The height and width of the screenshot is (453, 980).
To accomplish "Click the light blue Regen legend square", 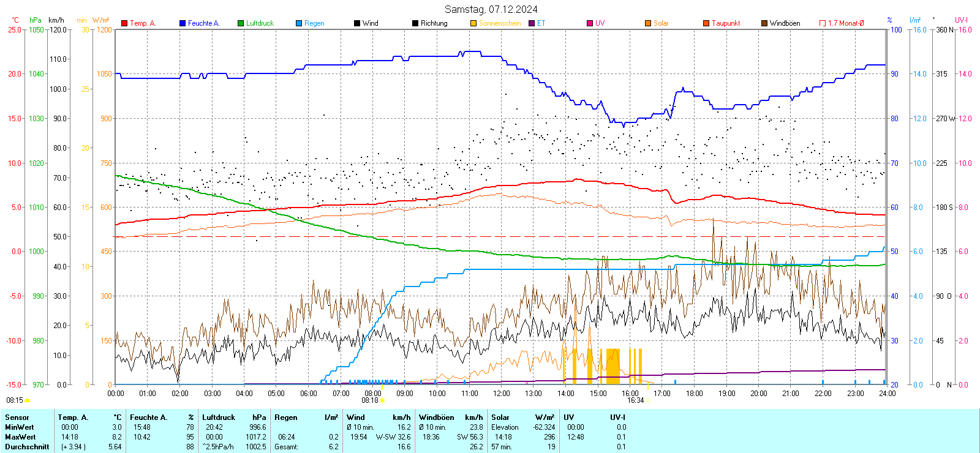I will click(x=299, y=23).
